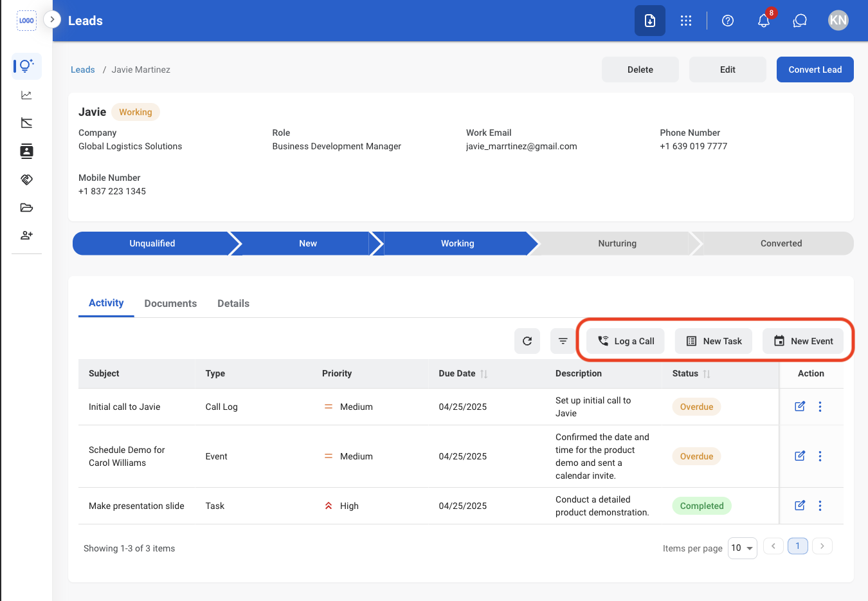
Task: Click the refresh activity list icon
Action: [527, 341]
